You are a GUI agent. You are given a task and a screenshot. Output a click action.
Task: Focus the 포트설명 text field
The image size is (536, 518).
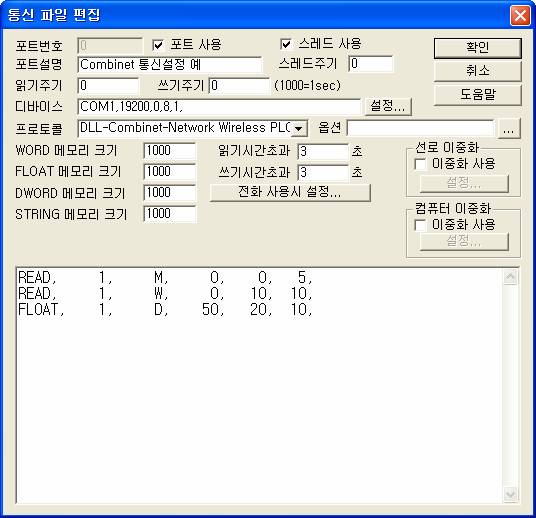pos(170,64)
